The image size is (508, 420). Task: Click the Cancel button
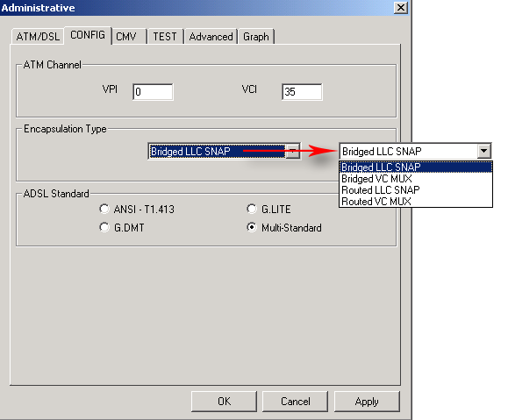[295, 402]
